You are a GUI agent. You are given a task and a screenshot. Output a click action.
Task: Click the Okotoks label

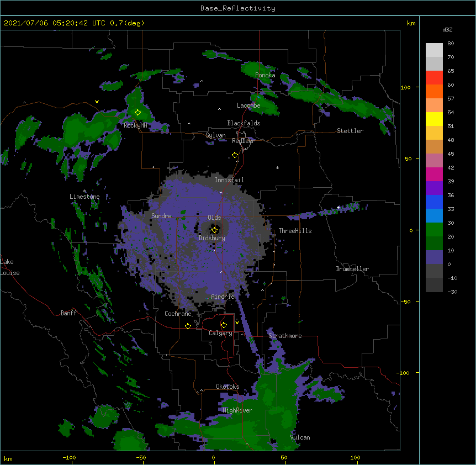[228, 387]
